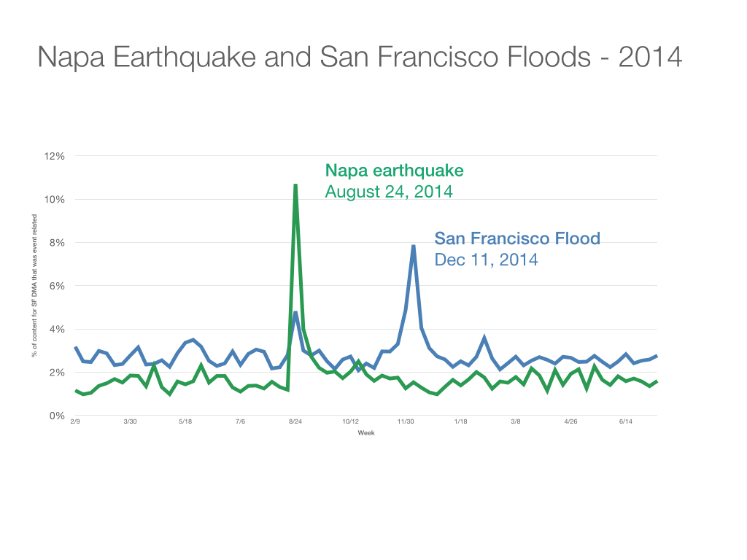This screenshot has width=747, height=560.
Task: Click the 8% y-axis label
Action: point(57,243)
